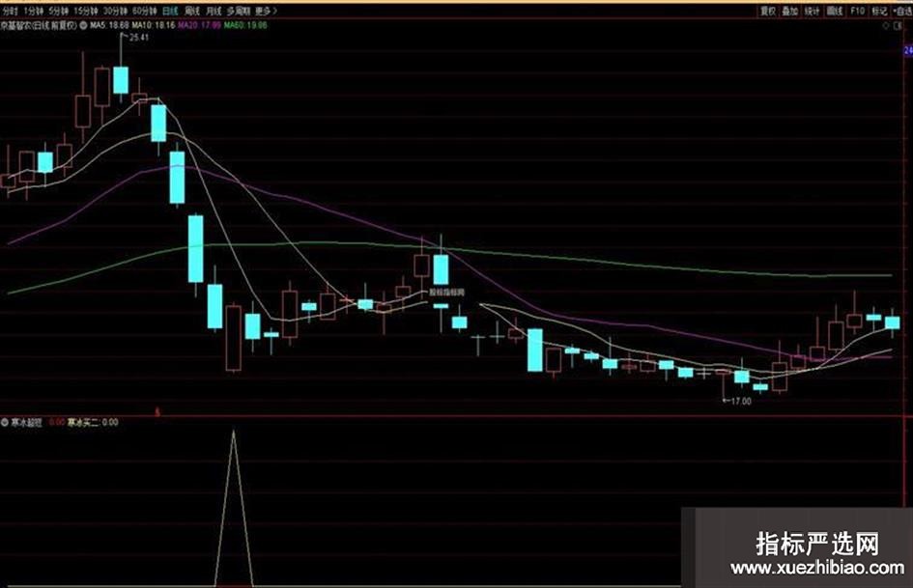Click the green MA60 indicator label
Screen dimensions: 913x588
[x=245, y=26]
